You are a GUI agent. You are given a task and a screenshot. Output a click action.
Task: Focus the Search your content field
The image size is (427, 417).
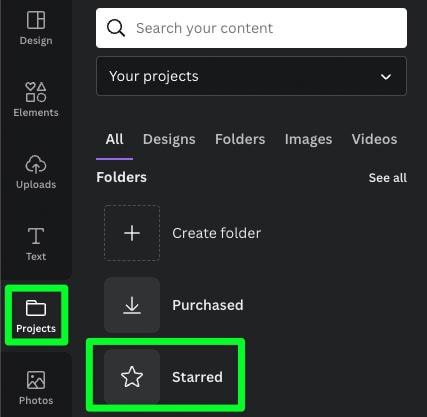tap(251, 28)
